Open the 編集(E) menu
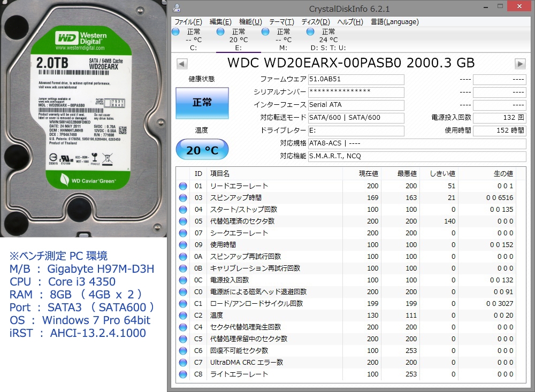 click(220, 22)
